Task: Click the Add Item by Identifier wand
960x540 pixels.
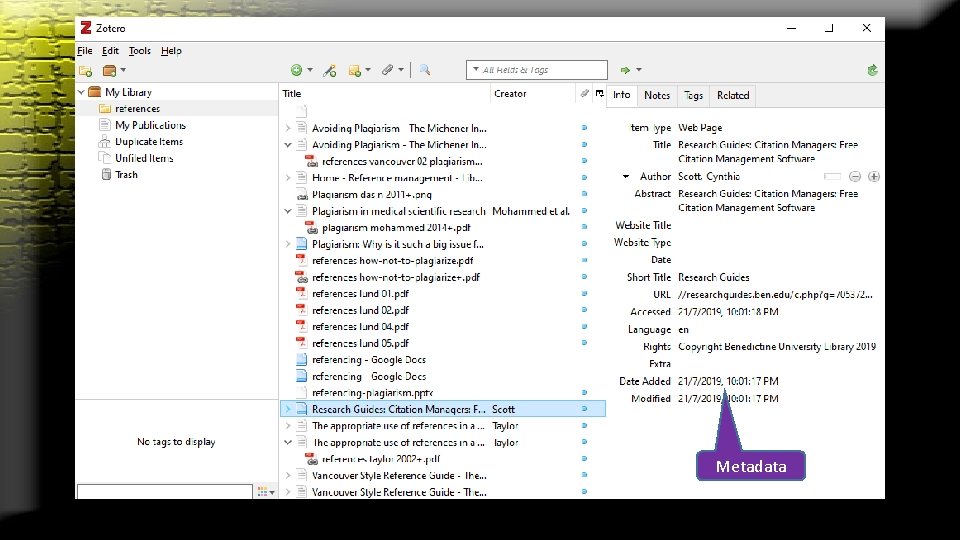Action: click(330, 71)
